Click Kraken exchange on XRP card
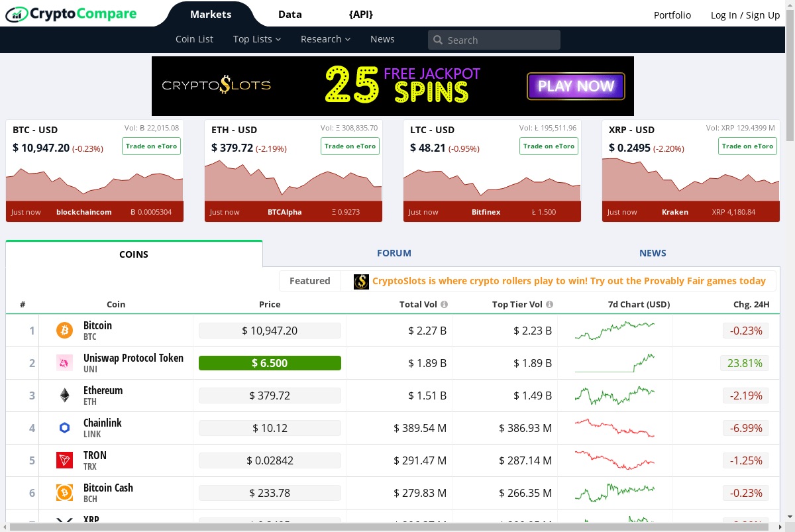Screen dimensions: 795x532 tap(675, 212)
